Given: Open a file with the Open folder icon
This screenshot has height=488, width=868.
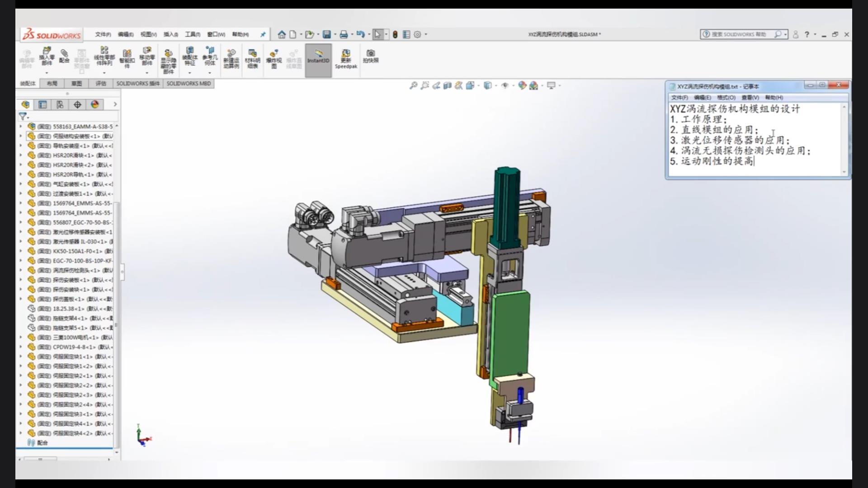Looking at the screenshot, I should [x=309, y=34].
